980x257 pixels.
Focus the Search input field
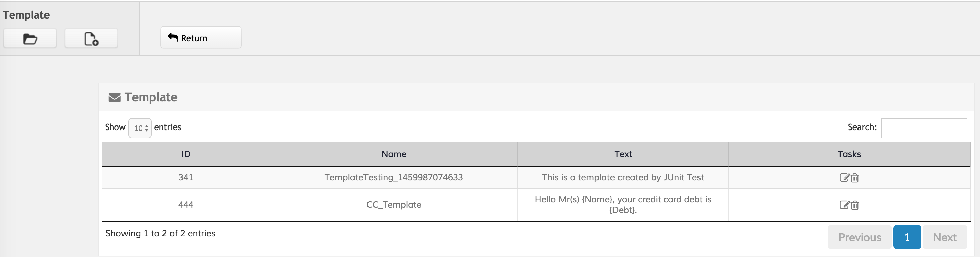coord(924,128)
